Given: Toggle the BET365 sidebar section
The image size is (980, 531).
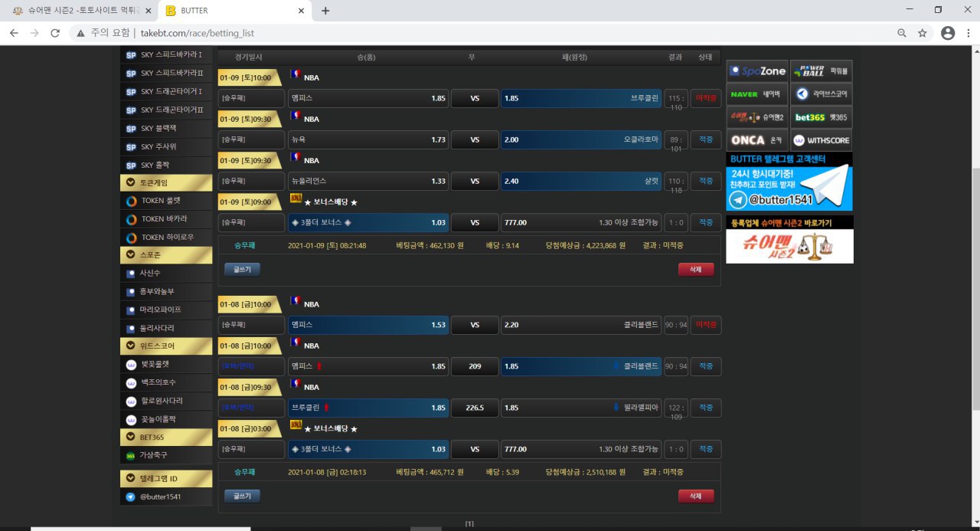Looking at the screenshot, I should [166, 437].
